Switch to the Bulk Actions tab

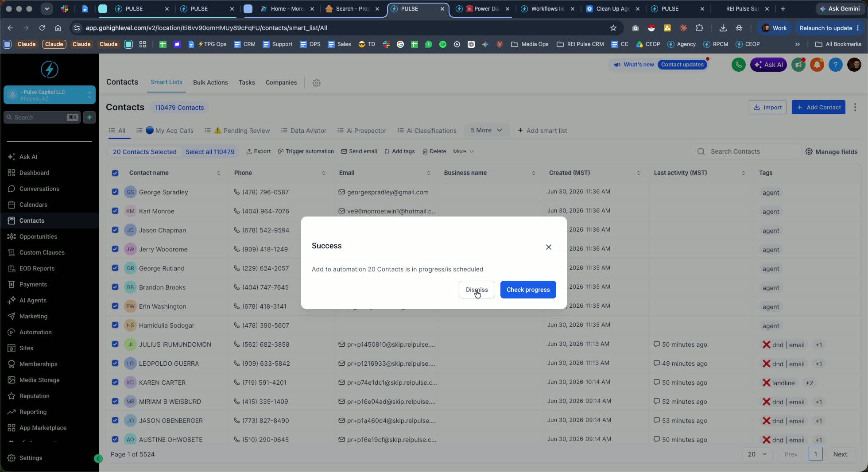click(x=210, y=82)
